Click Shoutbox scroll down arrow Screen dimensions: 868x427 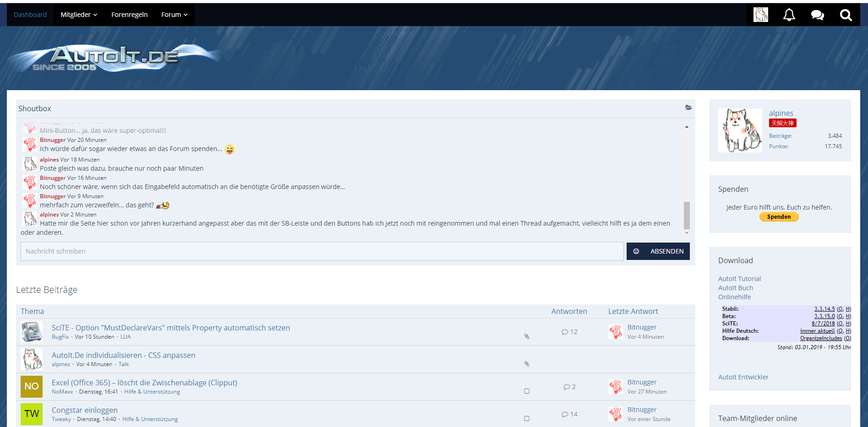[687, 233]
